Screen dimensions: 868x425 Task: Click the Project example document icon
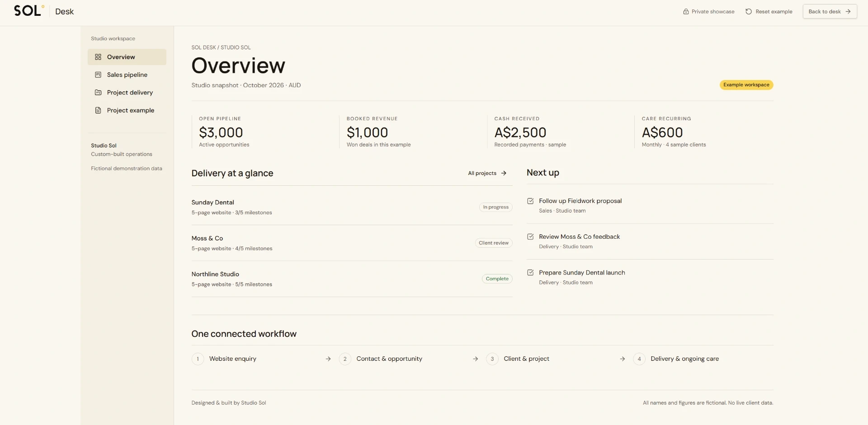(98, 110)
